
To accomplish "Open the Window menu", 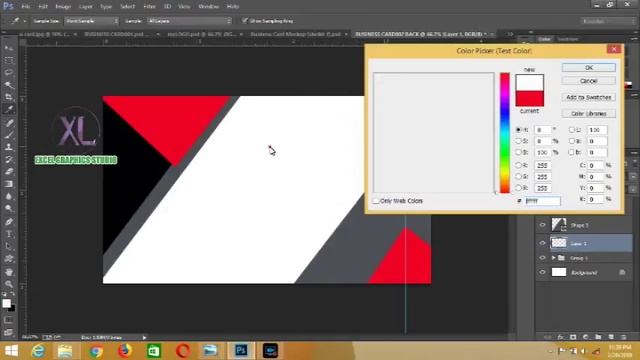I will pyautogui.click(x=208, y=7).
